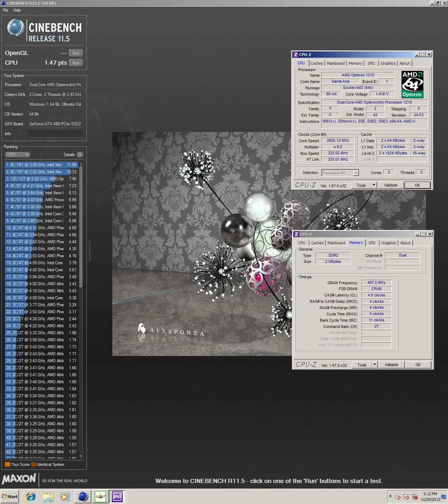Launch Windows Media Player from taskbar

coord(65,496)
